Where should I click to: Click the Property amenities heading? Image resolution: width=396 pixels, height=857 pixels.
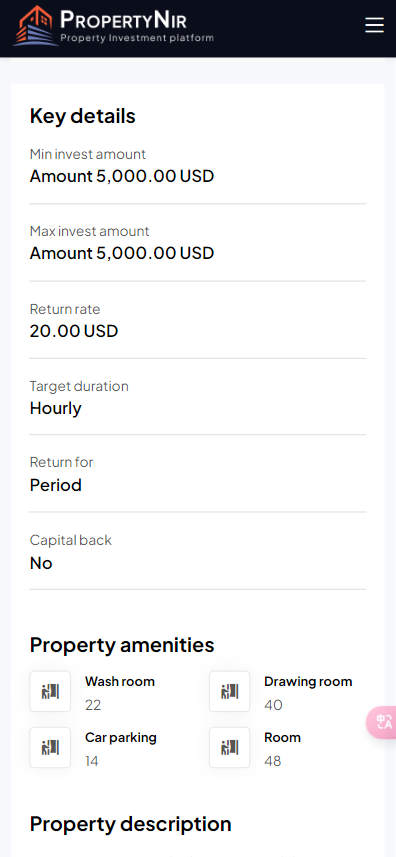(122, 645)
